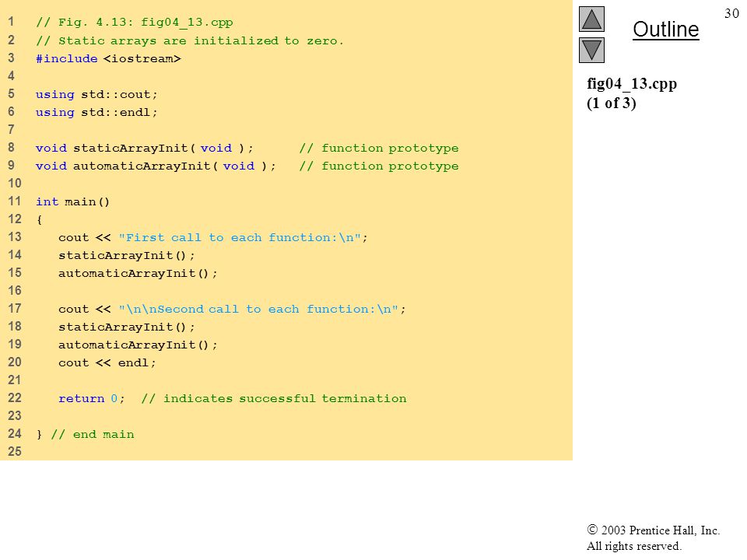The height and width of the screenshot is (560, 747).
Task: Click the up arrow navigation icon
Action: tap(591, 19)
